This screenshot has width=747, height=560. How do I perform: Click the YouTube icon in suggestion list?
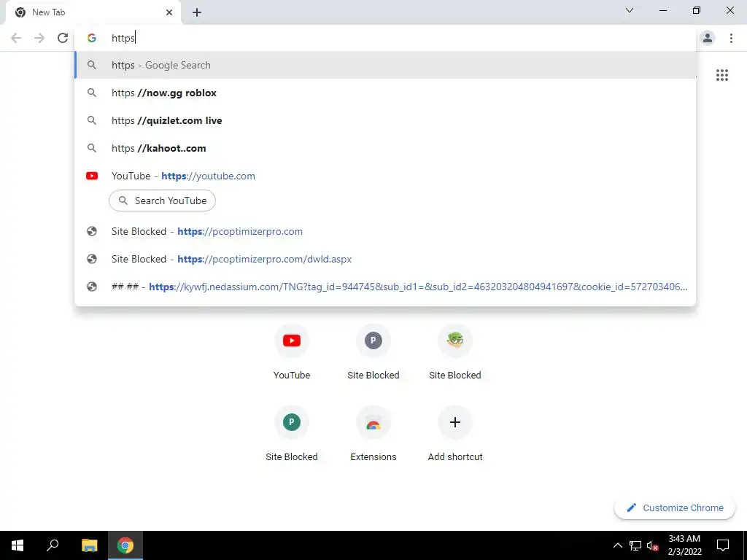click(92, 176)
